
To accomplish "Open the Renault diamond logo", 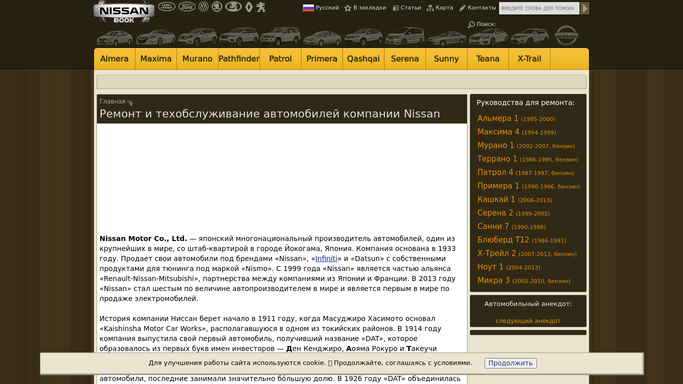I will tap(249, 7).
